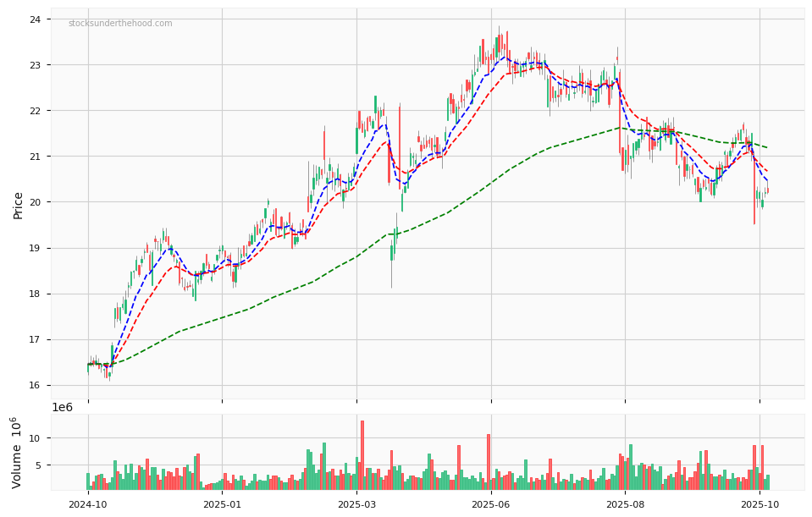Image resolution: width=812 pixels, height=517 pixels.
Task: Click the tallest red volume bar near 2025-03
Action: 362,457
